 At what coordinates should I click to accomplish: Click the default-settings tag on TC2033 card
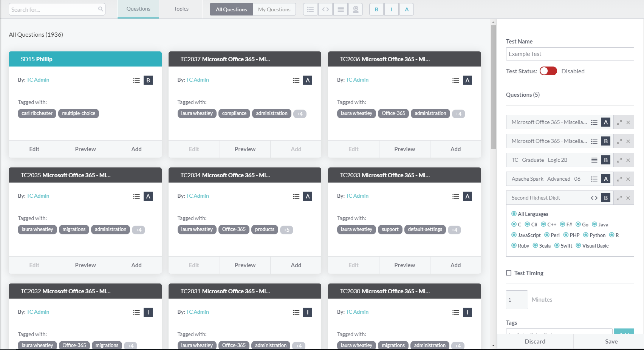425,229
